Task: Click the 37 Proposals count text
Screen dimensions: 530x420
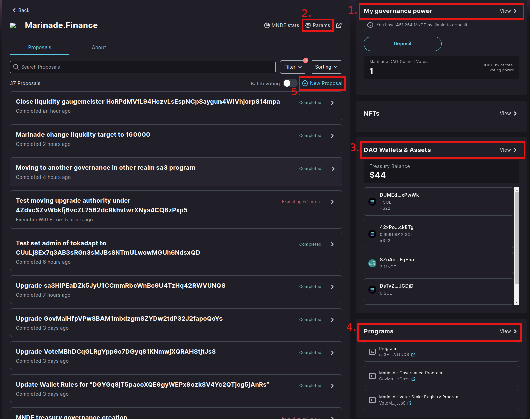Action: (25, 83)
